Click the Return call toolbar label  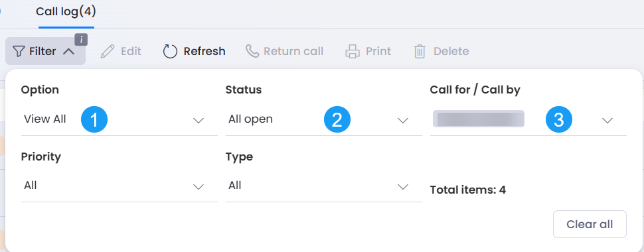click(293, 51)
